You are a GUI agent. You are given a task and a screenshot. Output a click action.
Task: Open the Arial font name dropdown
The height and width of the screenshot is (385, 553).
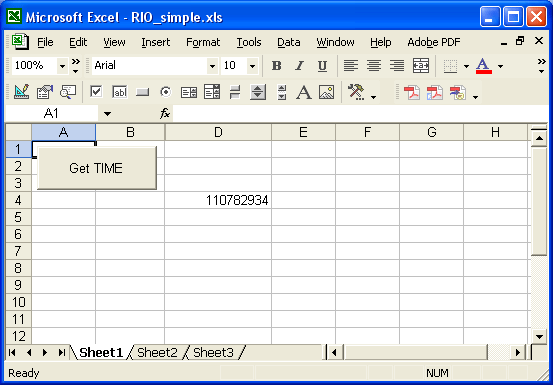pyautogui.click(x=212, y=66)
